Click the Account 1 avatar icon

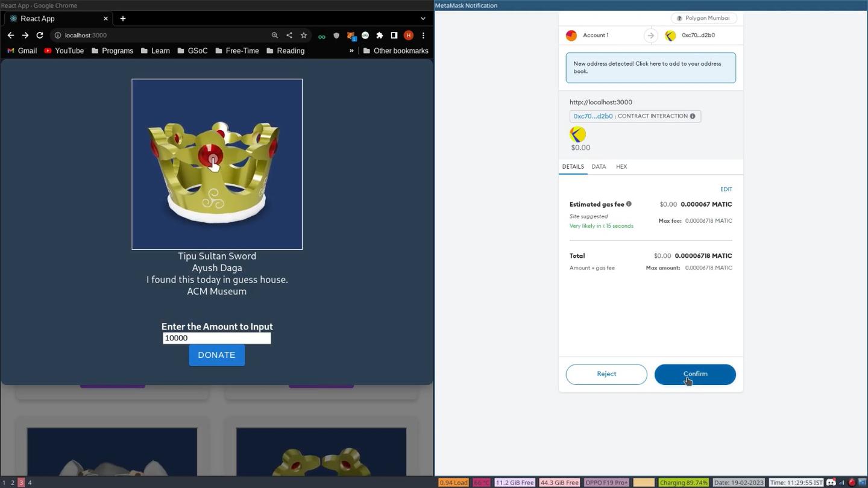(571, 36)
